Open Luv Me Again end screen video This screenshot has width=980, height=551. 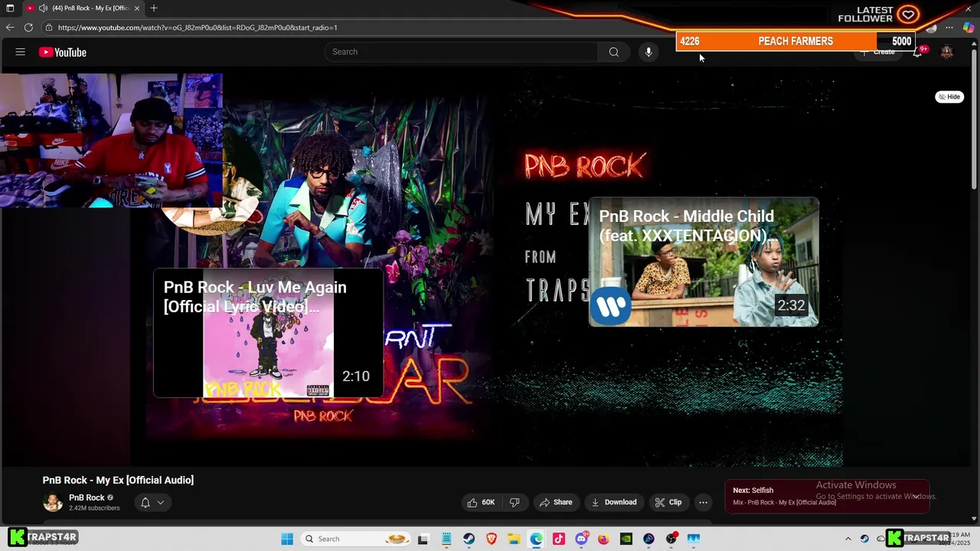(268, 333)
